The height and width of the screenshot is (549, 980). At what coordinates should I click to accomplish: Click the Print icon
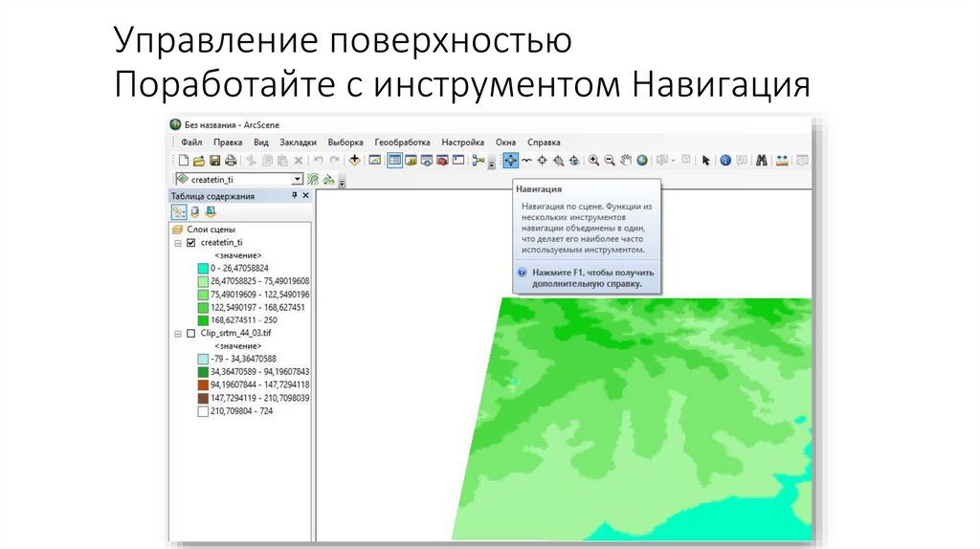click(x=231, y=161)
